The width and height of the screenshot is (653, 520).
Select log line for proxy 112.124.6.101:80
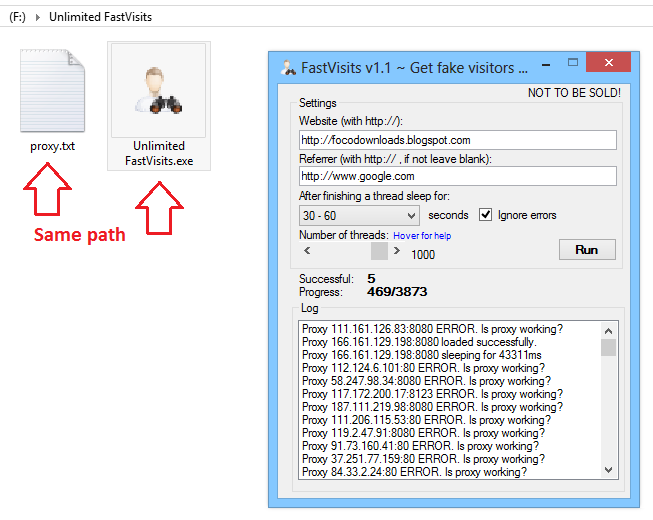(x=423, y=368)
